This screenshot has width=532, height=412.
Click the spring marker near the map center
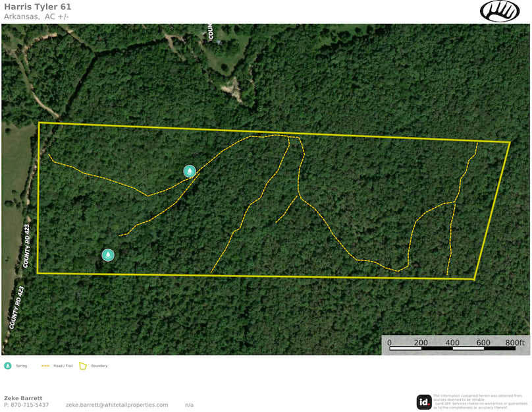click(190, 171)
